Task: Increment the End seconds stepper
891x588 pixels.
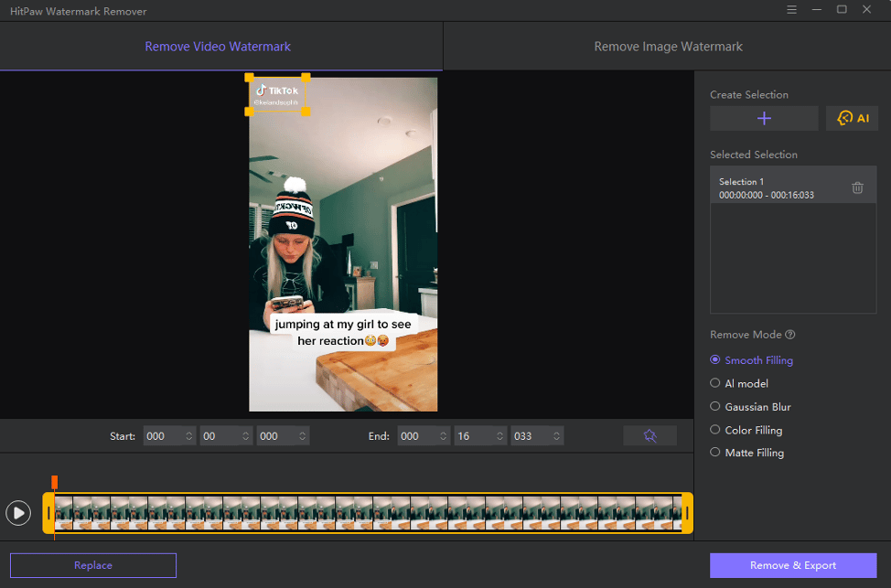Action: tap(500, 432)
